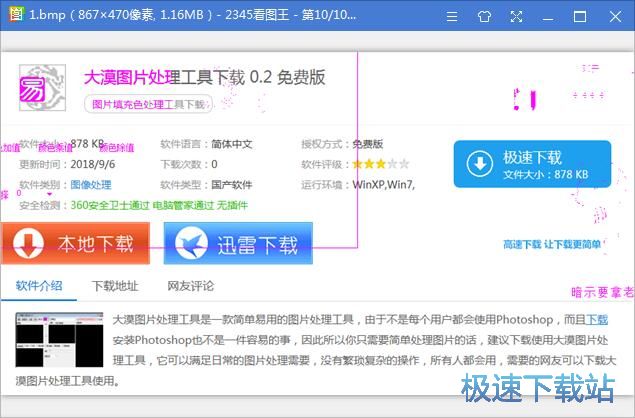Image resolution: width=635 pixels, height=418 pixels.
Task: Open the skin (shirt) icon
Action: [x=484, y=16]
